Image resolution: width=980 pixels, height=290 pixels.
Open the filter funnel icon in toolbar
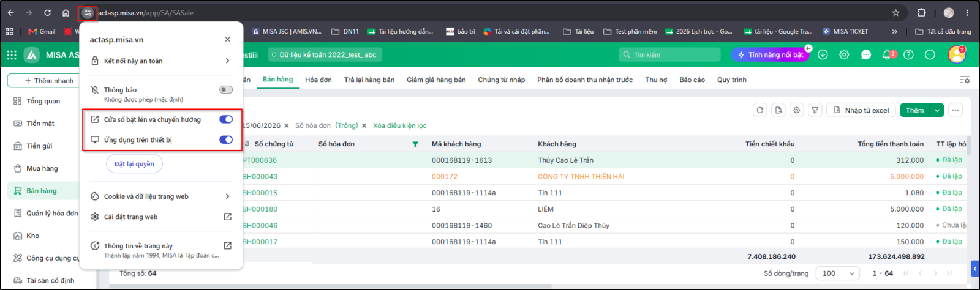[815, 110]
